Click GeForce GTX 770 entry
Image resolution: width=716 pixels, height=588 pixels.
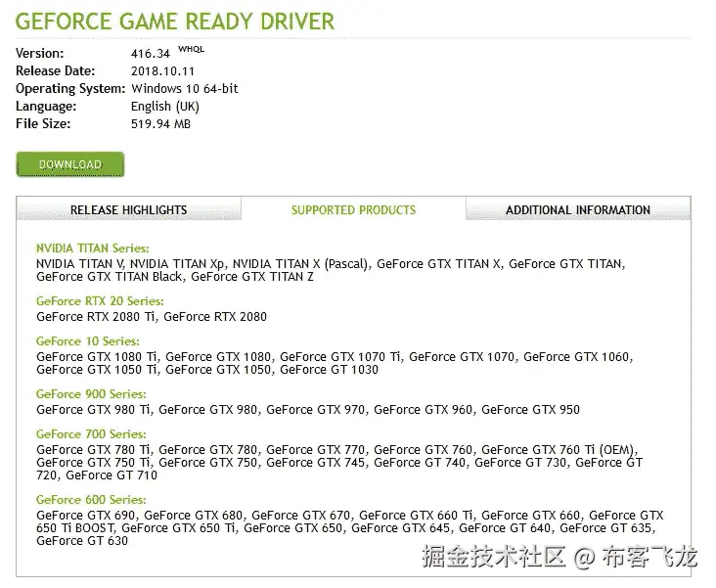tap(316, 450)
